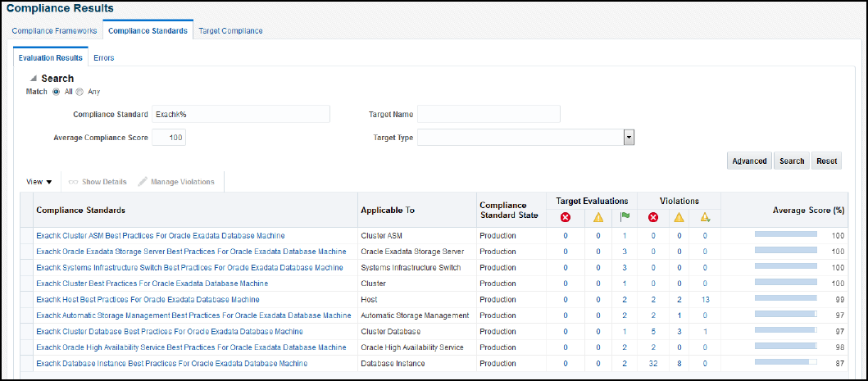
Task: Click green flag compliant icon column
Action: [x=625, y=217]
